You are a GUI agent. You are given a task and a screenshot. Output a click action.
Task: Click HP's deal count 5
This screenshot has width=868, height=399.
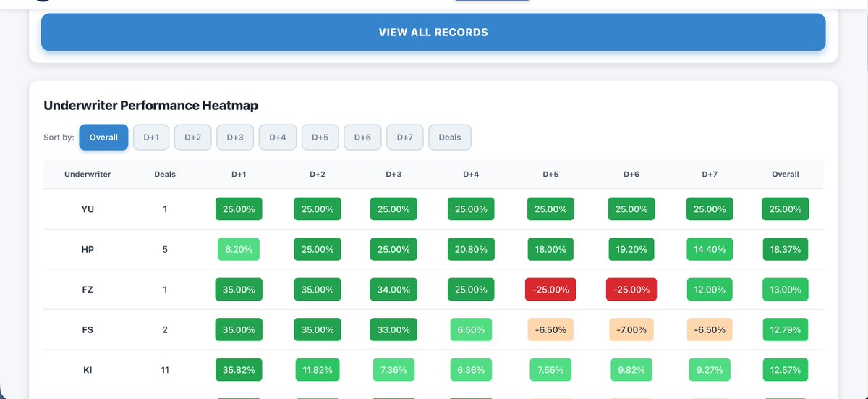[165, 249]
